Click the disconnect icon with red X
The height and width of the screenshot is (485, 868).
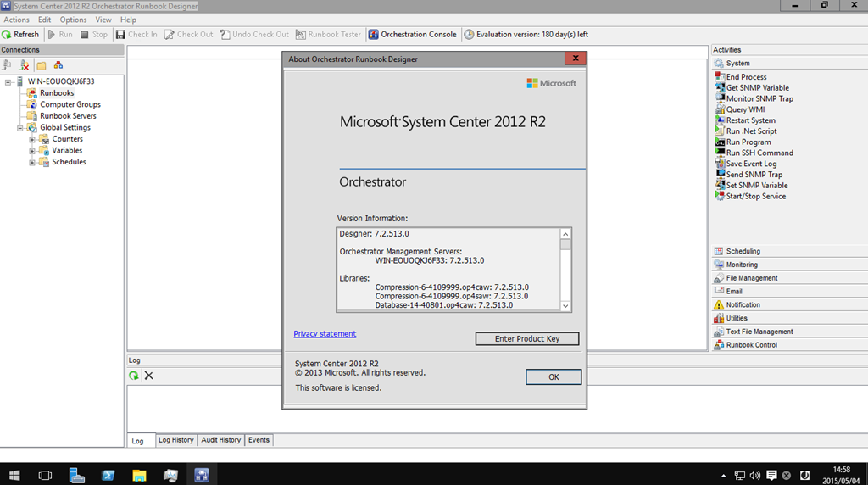click(24, 65)
